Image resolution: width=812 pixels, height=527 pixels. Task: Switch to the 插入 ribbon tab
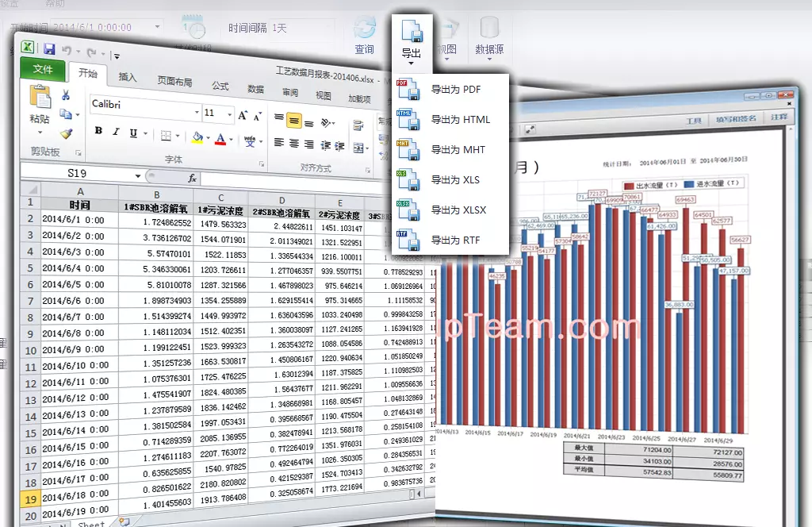(x=128, y=77)
